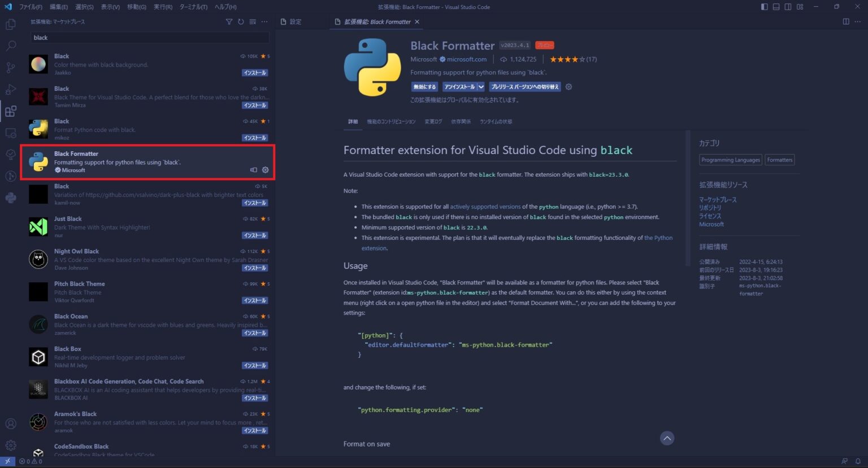Open the Run and Debug view
Viewport: 868px width, 468px height.
click(10, 89)
